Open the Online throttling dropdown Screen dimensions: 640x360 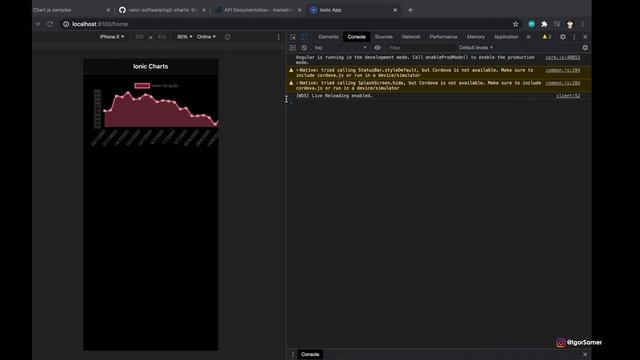pos(206,37)
